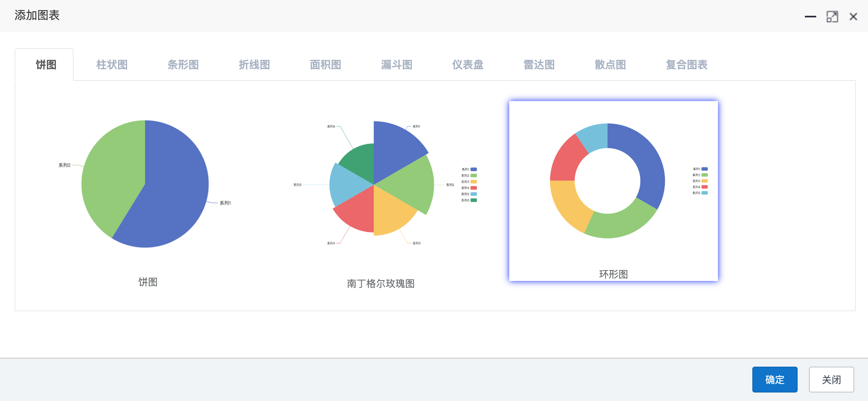The image size is (868, 401).
Task: Go to the 折线图 tab
Action: point(254,65)
